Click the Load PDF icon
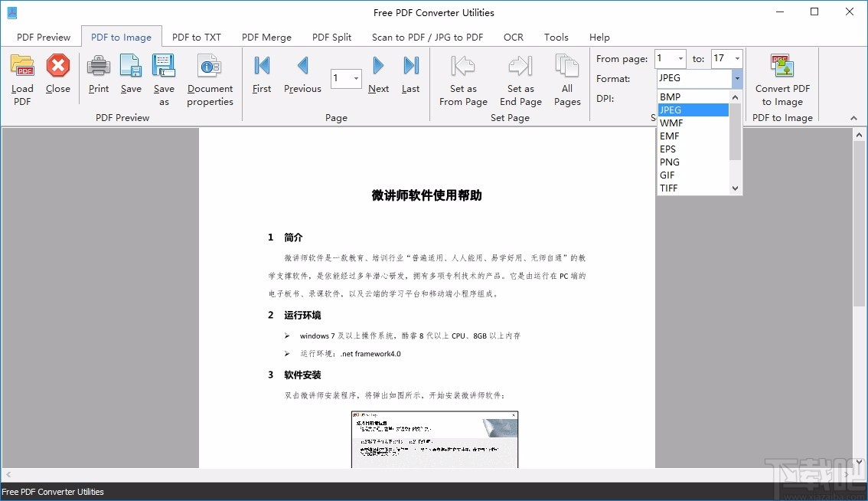The width and height of the screenshot is (868, 501). pos(22,76)
